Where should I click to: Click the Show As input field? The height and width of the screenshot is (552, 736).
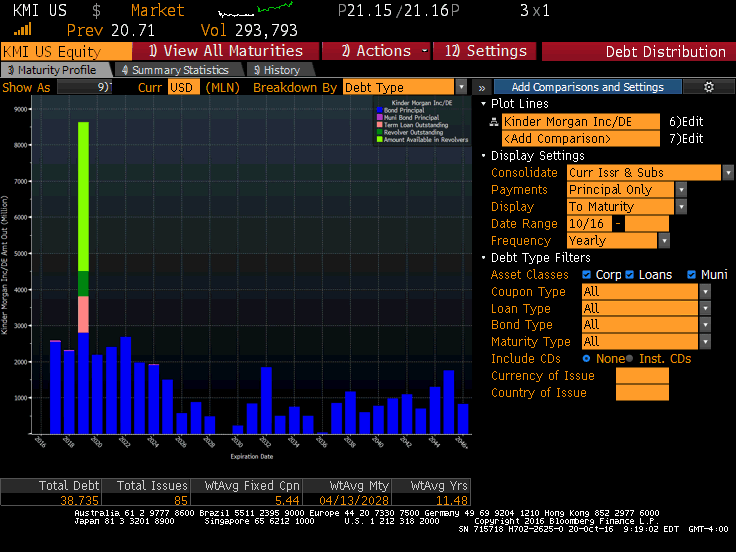click(84, 87)
